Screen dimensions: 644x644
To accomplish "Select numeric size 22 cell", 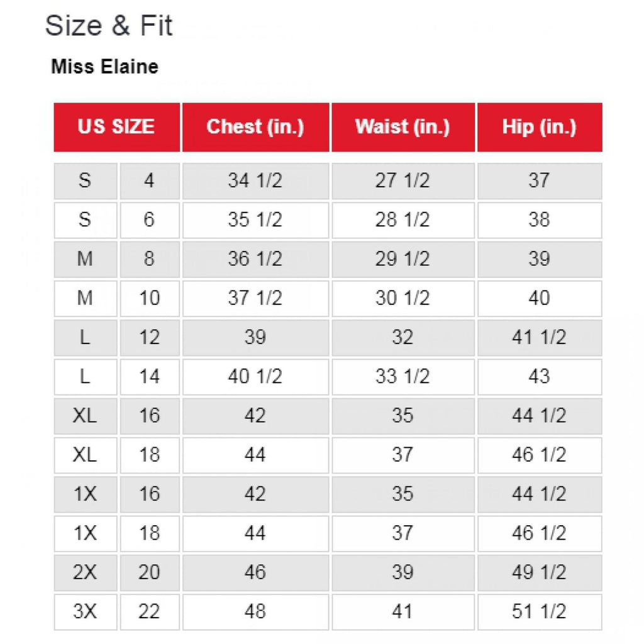I will [149, 611].
